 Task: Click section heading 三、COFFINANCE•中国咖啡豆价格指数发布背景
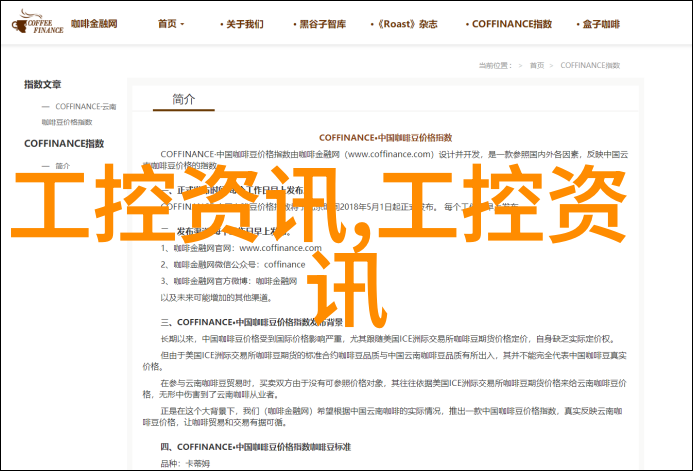(x=252, y=322)
